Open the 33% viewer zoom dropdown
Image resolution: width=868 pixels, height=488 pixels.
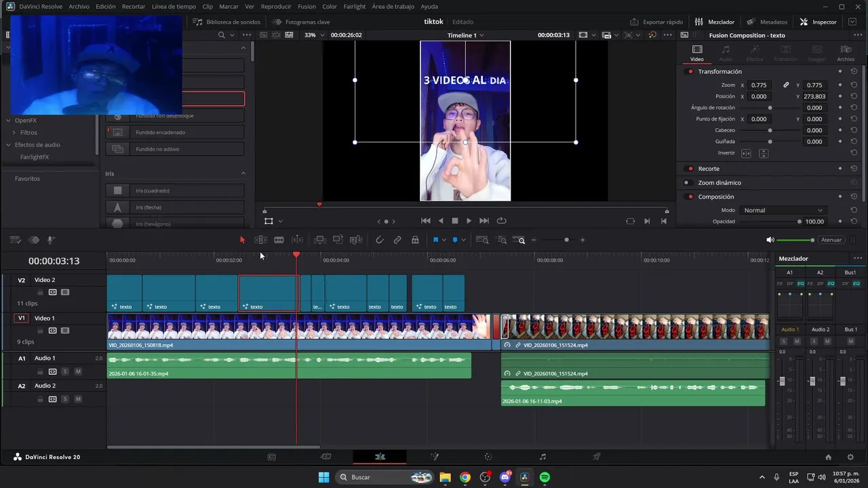pos(314,35)
